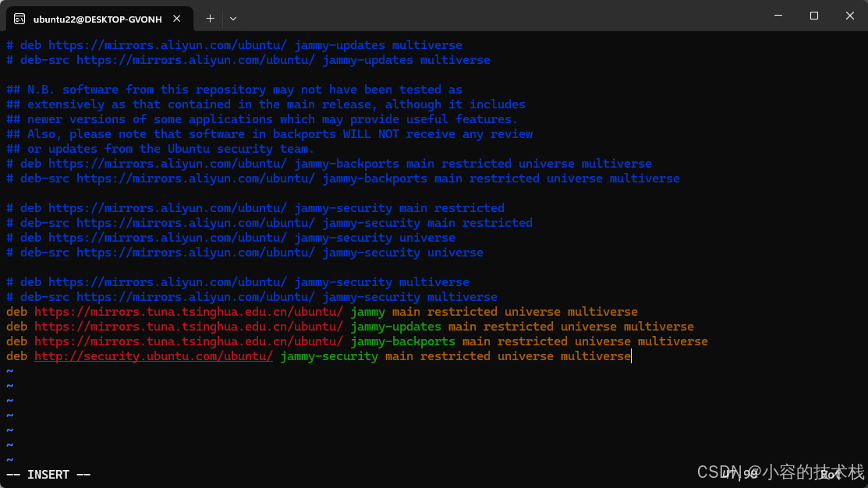868x488 pixels.
Task: Click the '## N.B. software from this repository' comment
Action: coord(234,90)
